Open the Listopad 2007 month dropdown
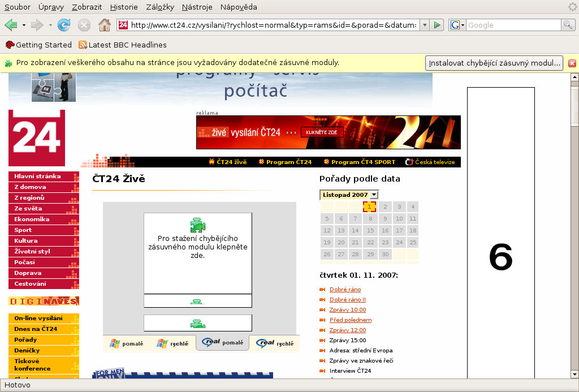Screen dimensions: 579x392 (x=374, y=195)
